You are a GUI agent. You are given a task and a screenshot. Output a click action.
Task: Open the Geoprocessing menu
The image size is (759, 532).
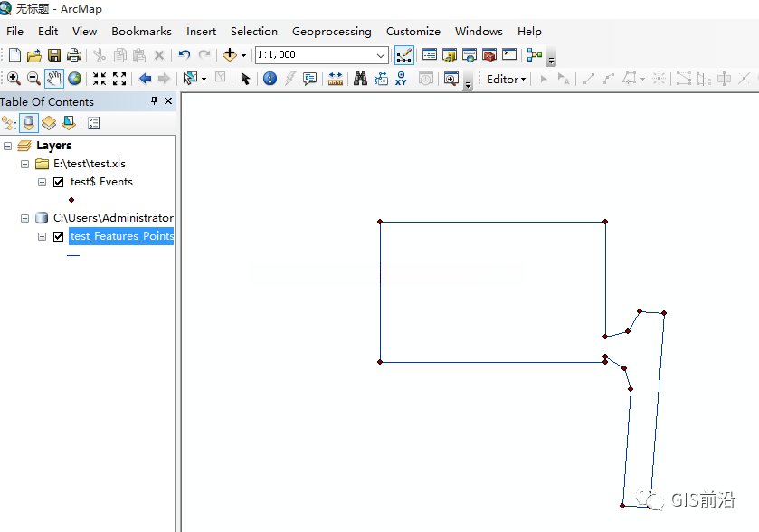point(331,31)
